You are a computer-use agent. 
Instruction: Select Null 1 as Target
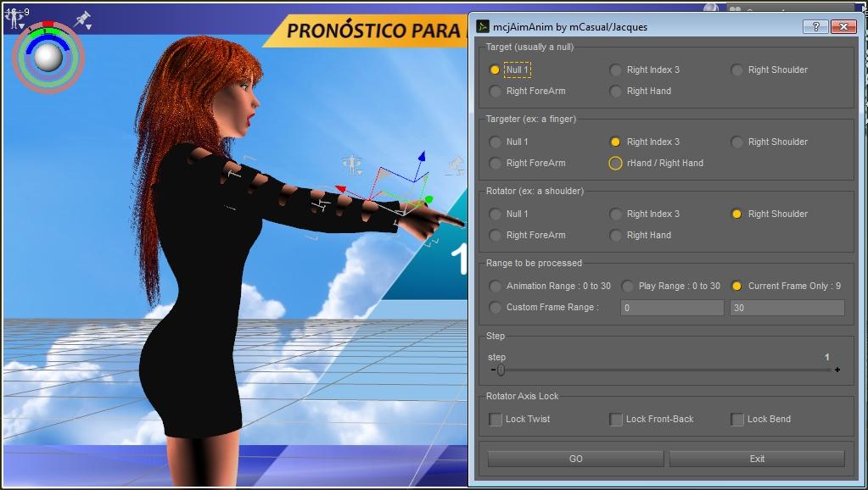coord(495,70)
